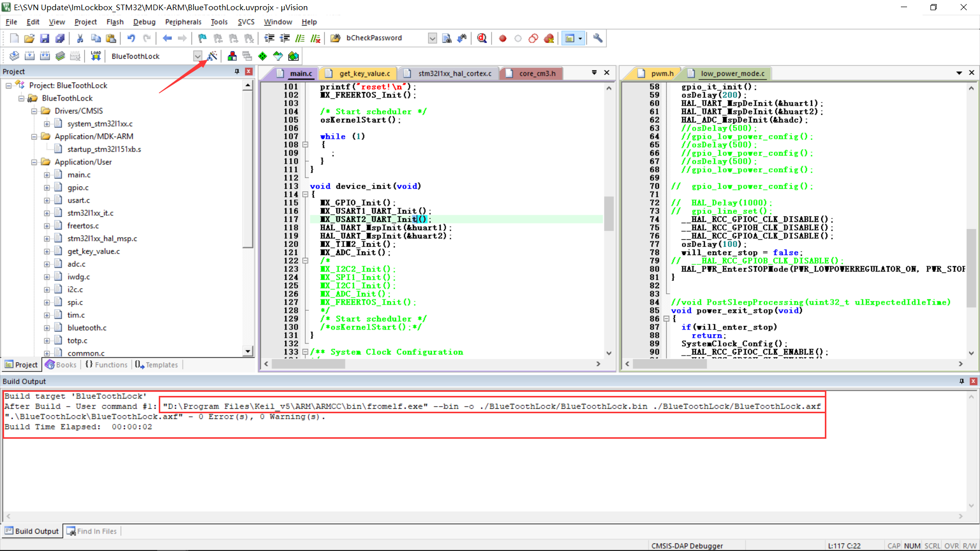This screenshot has width=980, height=551.
Task: Collapse the Application/User folder
Action: pos(35,162)
